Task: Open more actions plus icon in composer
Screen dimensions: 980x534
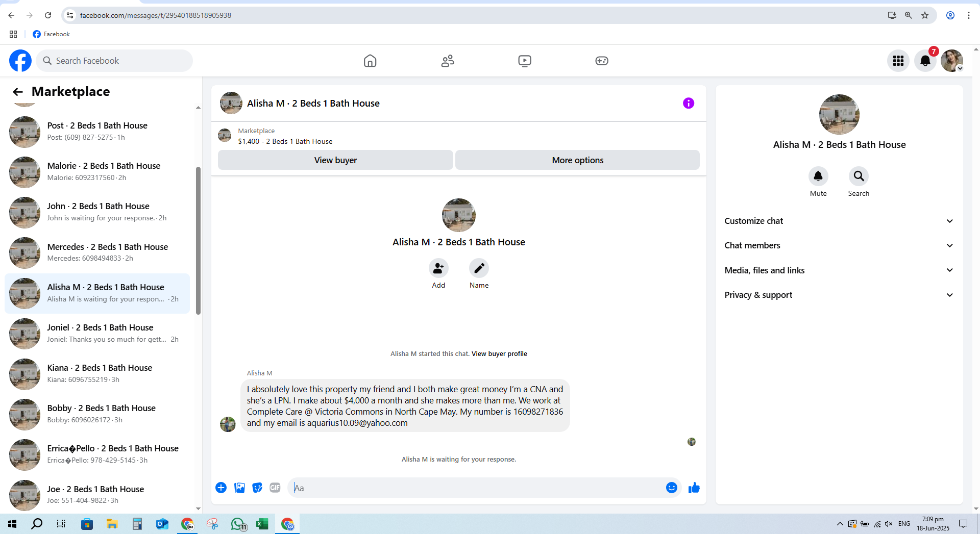Action: tap(221, 488)
